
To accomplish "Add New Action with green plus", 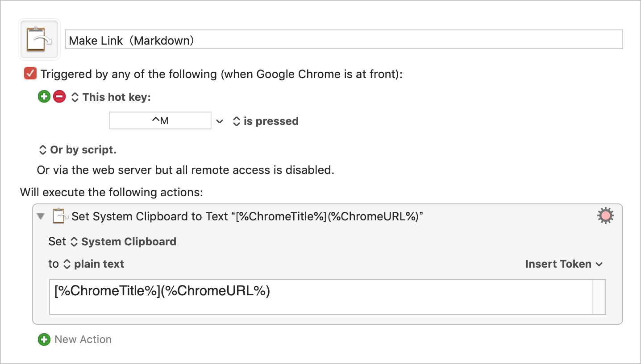I will click(x=44, y=339).
